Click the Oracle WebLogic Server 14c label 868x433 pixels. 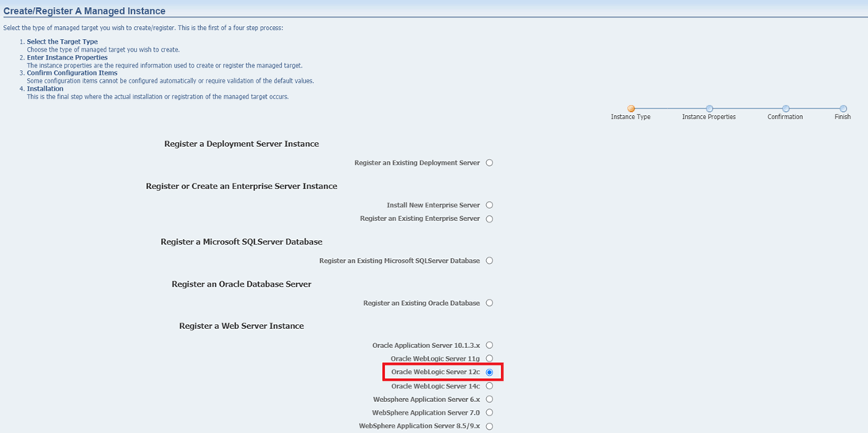(435, 386)
